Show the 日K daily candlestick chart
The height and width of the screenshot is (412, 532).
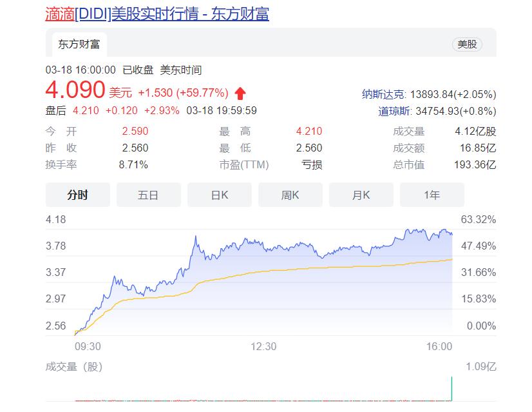pos(219,195)
